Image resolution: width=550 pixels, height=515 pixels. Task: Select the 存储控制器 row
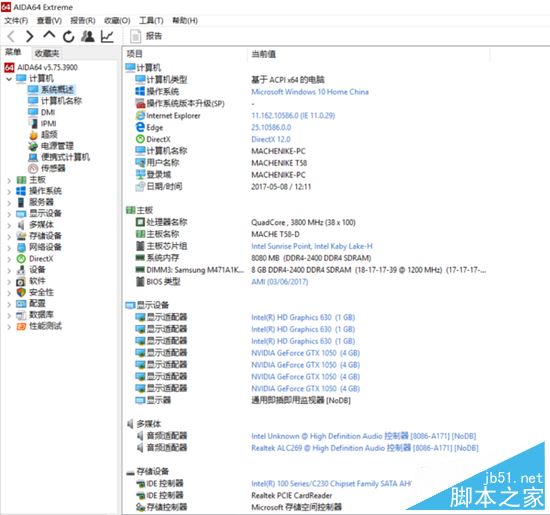[x=239, y=507]
